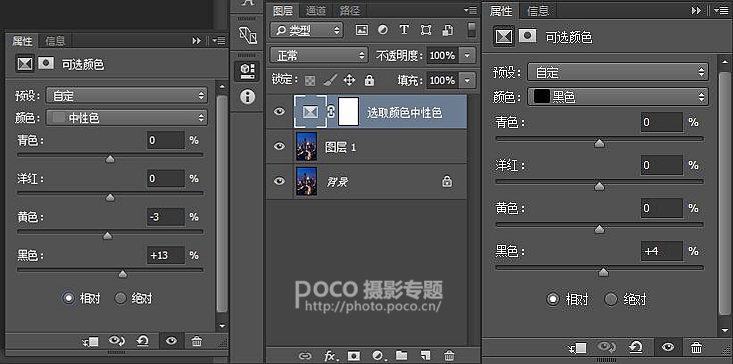Hide the 图层 1 layer
The image size is (733, 364).
coord(279,146)
